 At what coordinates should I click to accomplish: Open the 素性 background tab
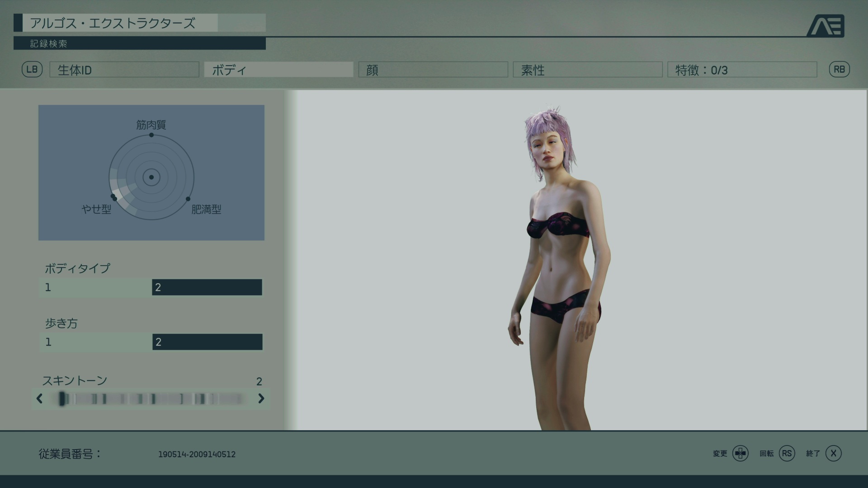click(x=588, y=70)
